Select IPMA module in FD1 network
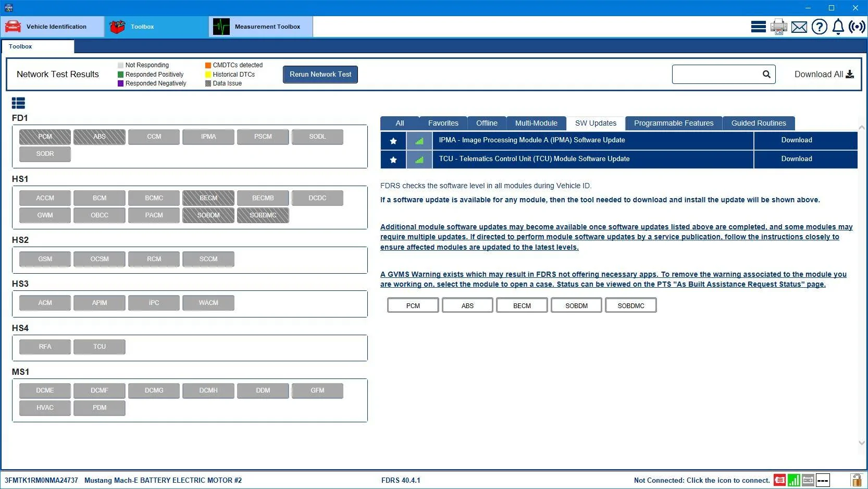The image size is (868, 489). point(208,137)
